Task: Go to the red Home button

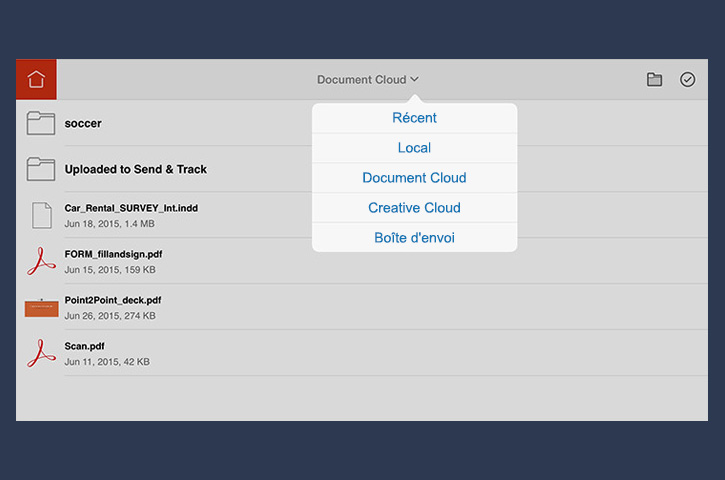Action: point(36,79)
